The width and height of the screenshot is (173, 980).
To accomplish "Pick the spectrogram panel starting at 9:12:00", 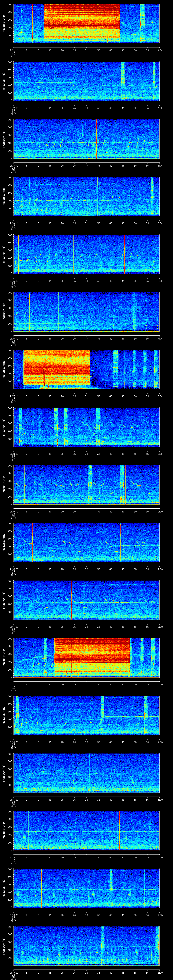I will tap(87, 657).
